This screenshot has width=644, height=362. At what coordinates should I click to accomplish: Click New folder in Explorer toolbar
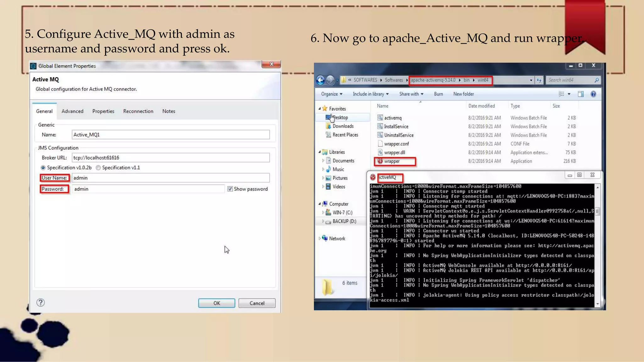point(464,94)
